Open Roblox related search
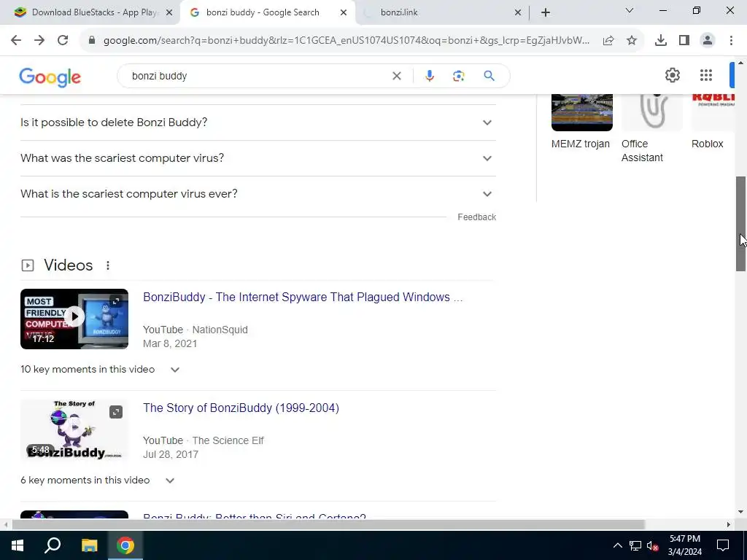This screenshot has width=747, height=560. click(713, 122)
